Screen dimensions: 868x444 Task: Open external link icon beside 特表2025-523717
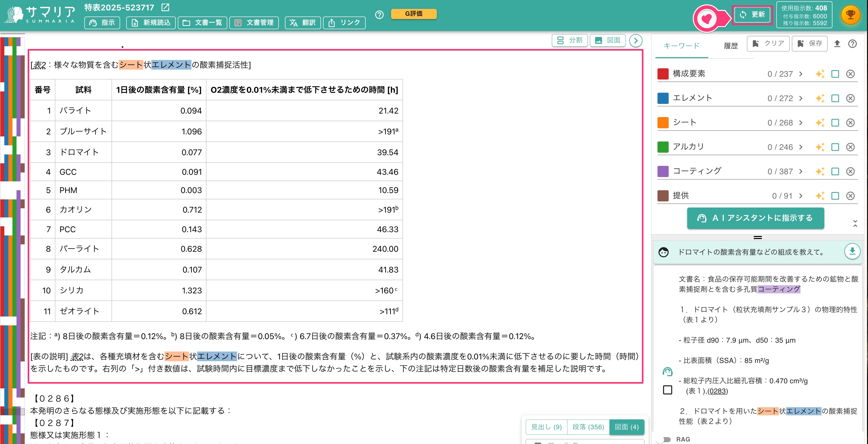pos(165,7)
